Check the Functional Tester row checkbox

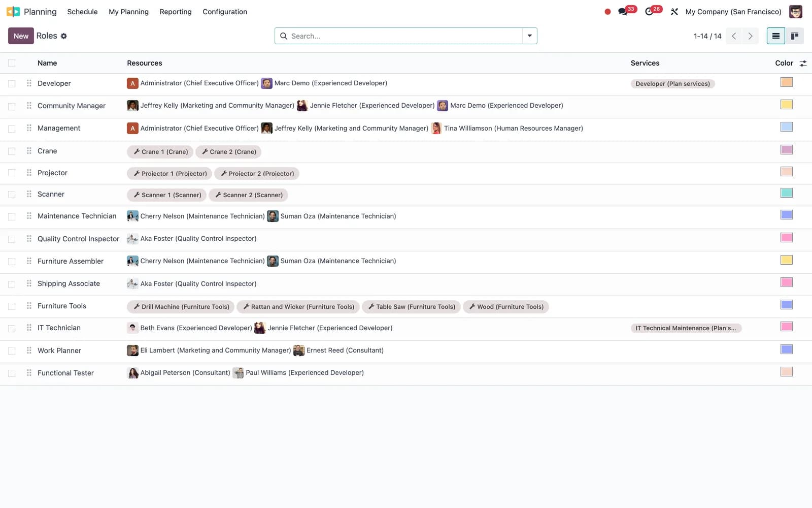point(12,373)
